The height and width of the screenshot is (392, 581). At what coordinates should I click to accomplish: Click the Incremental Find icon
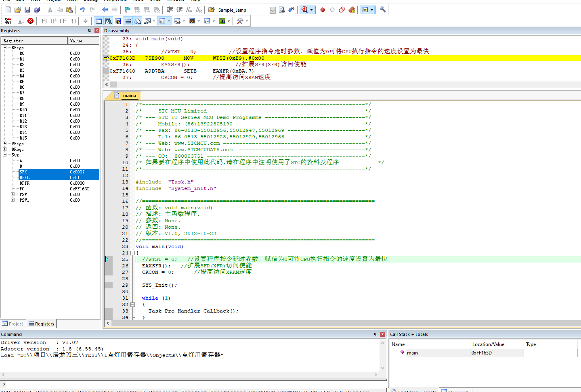(292, 10)
